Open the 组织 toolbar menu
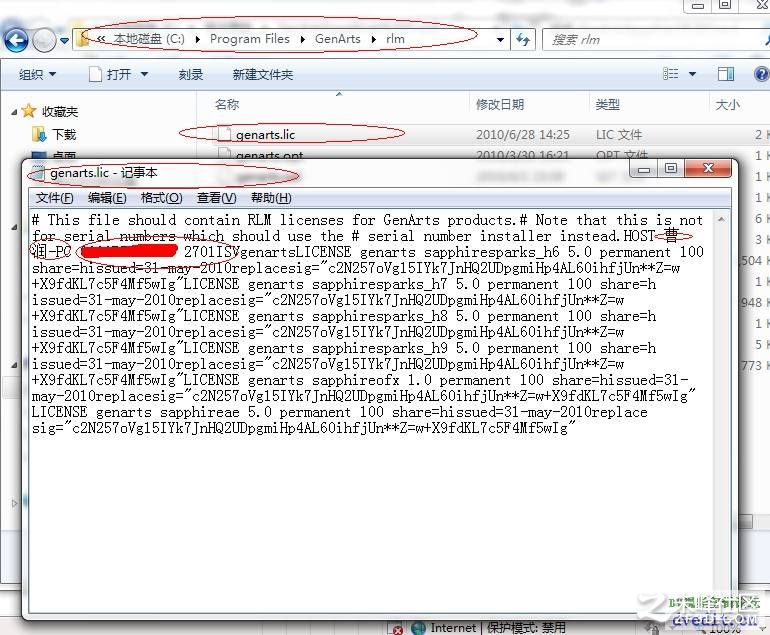 coord(37,75)
